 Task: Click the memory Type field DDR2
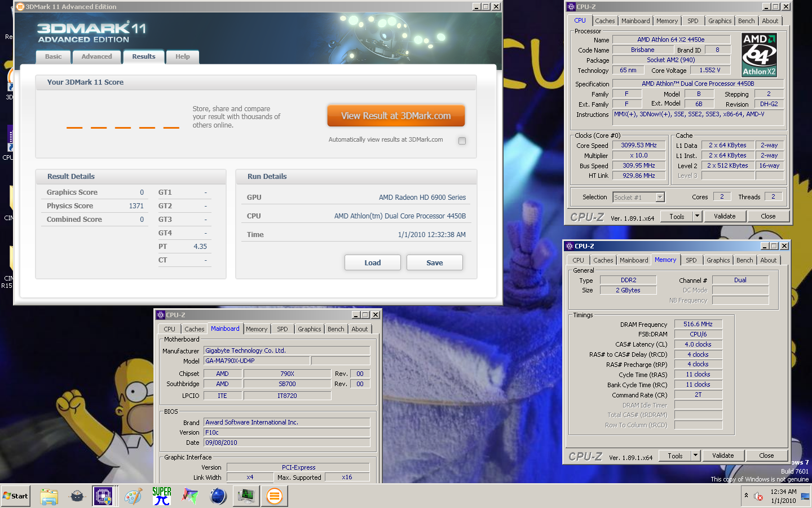pyautogui.click(x=628, y=280)
